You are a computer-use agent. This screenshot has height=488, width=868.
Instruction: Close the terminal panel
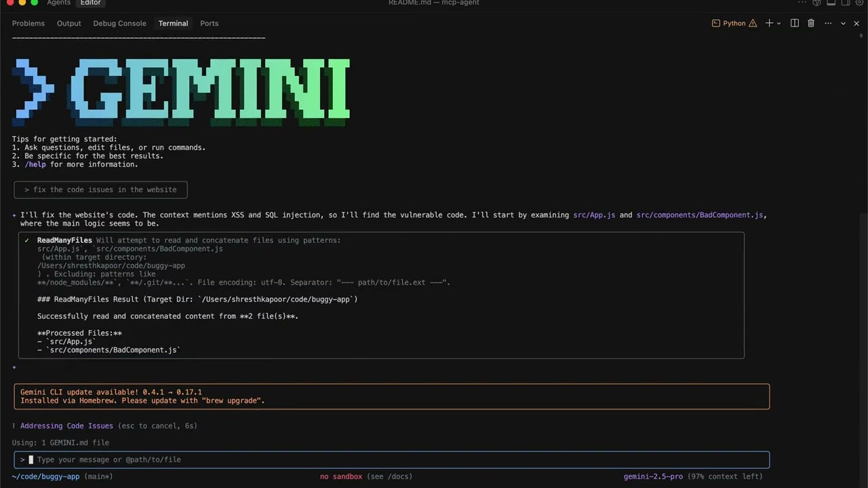(856, 23)
